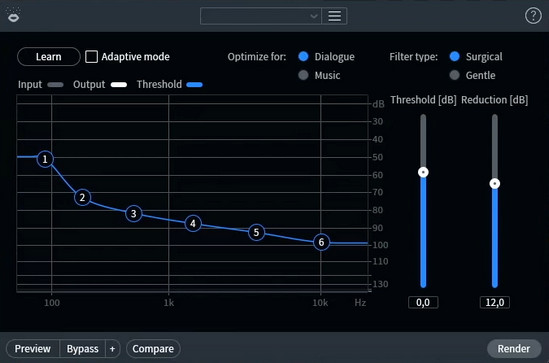
Task: Click the Input legend label
Action: point(30,84)
